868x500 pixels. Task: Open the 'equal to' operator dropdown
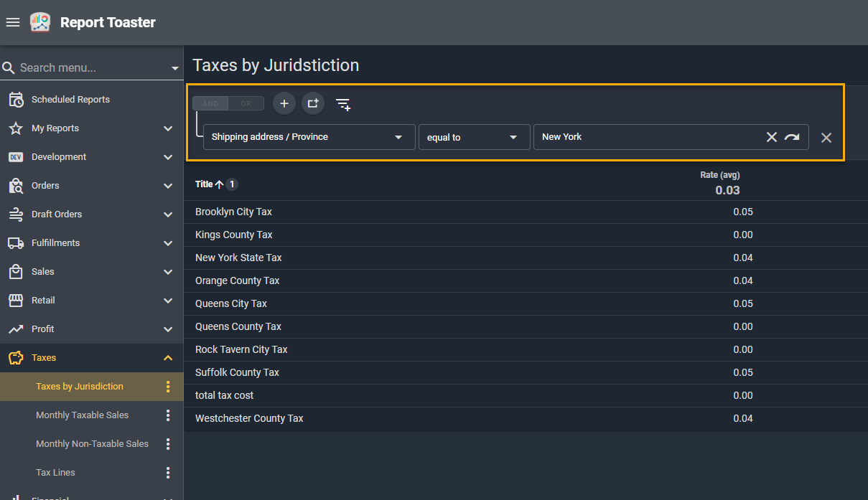pyautogui.click(x=474, y=137)
